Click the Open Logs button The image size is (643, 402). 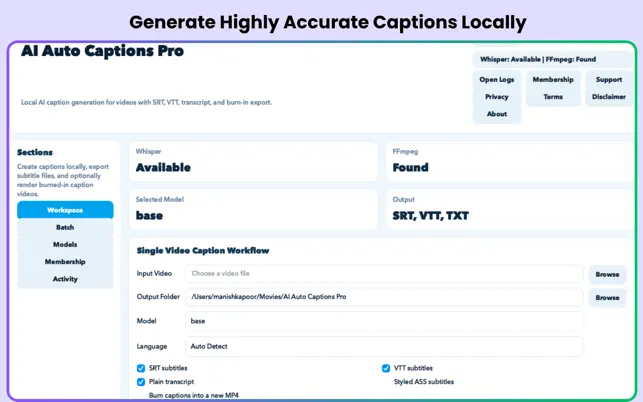point(497,80)
